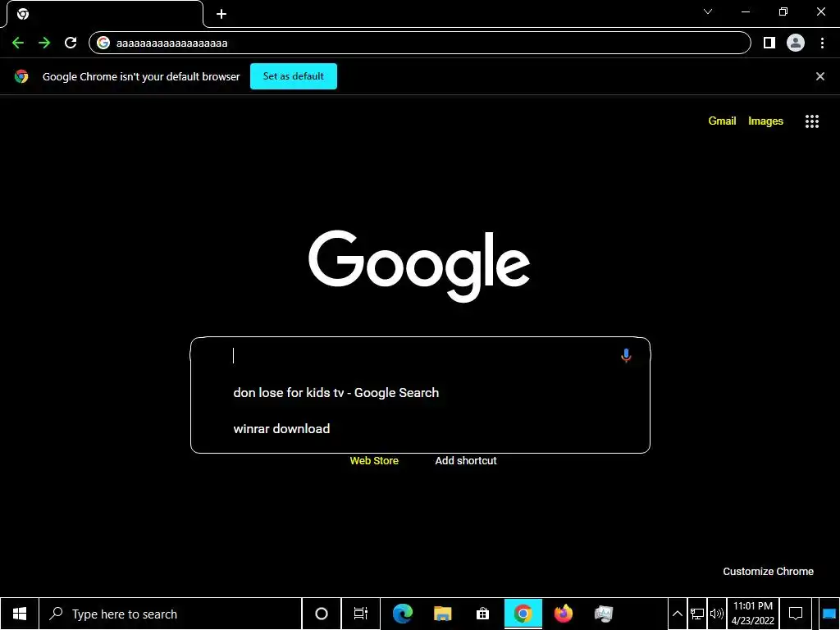Click the taskbar 'Type here to search' box
Screen dimensions: 840x630
click(x=171, y=614)
